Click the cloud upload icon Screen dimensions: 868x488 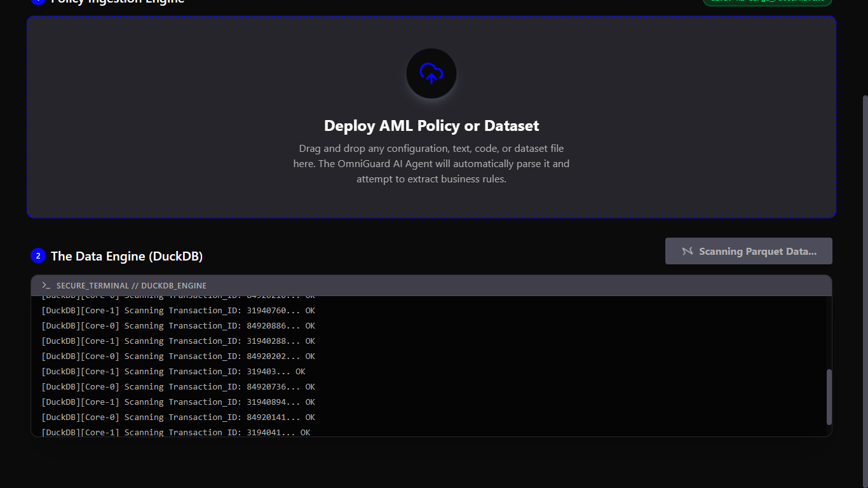[x=431, y=73]
